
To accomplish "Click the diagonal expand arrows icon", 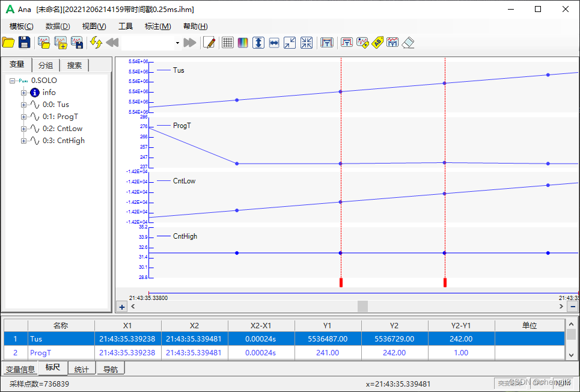I will (290, 43).
